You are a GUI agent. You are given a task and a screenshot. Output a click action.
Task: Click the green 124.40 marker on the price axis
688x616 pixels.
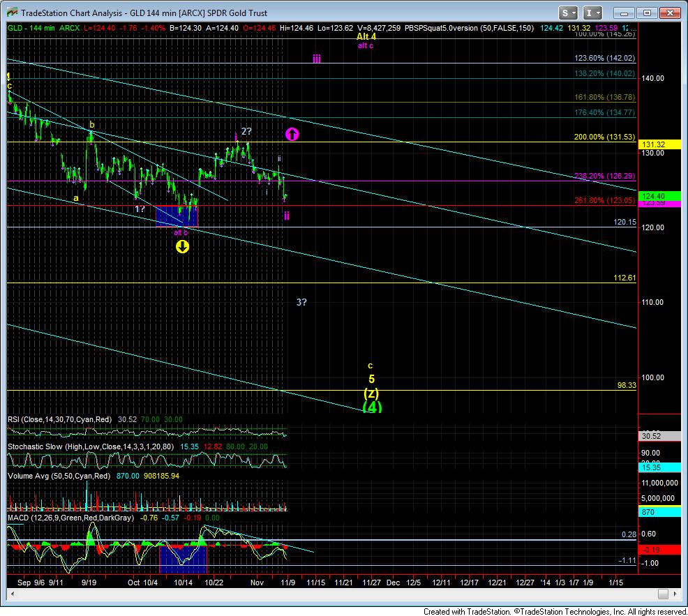[661, 196]
